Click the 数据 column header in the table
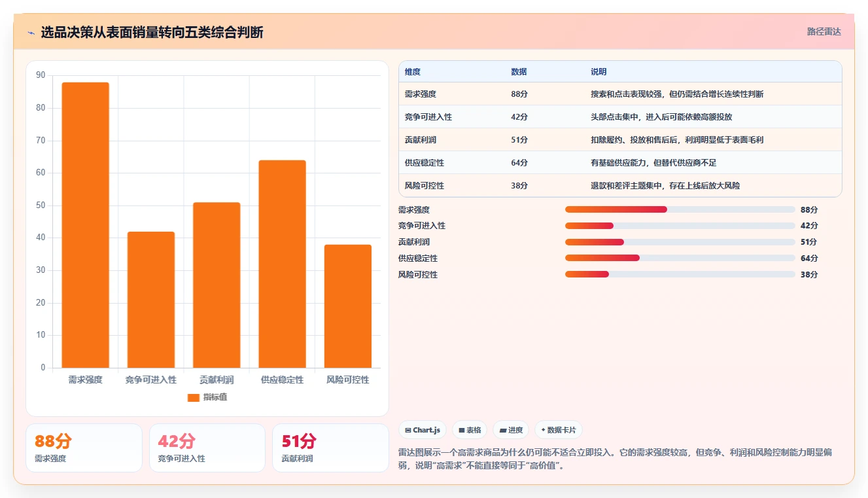868x498 pixels. point(519,71)
